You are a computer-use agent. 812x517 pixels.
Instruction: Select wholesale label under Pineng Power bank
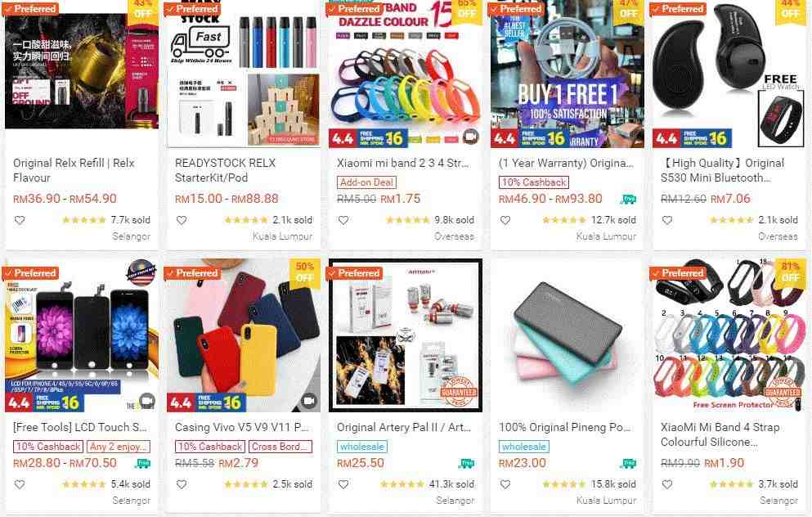click(524, 447)
